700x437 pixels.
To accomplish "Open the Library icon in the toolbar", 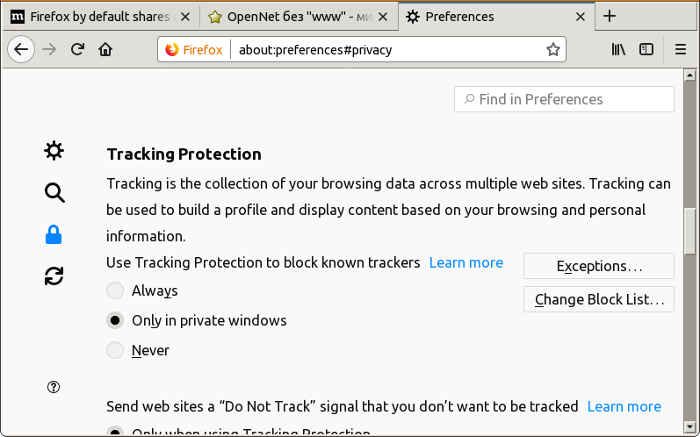I will click(x=618, y=49).
